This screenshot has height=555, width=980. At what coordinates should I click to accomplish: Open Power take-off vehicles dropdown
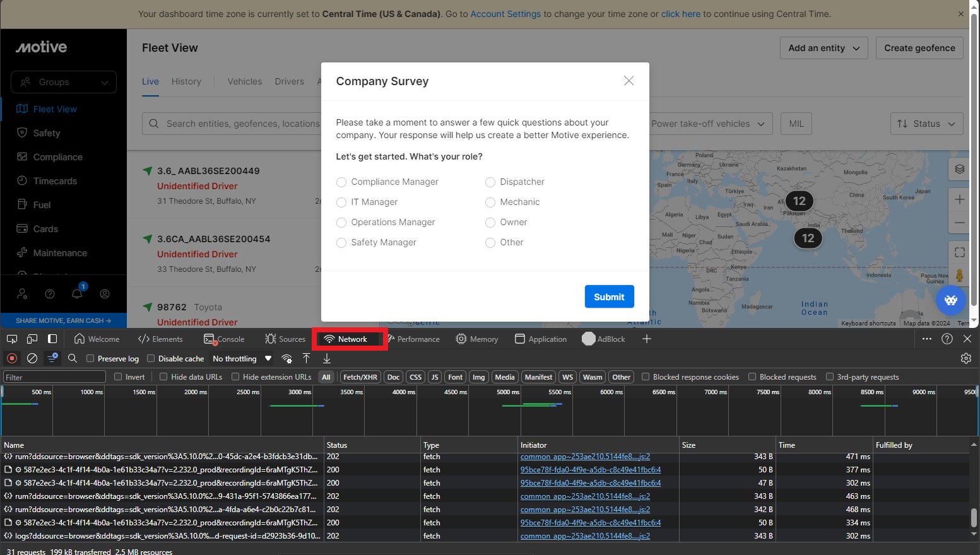coord(709,124)
